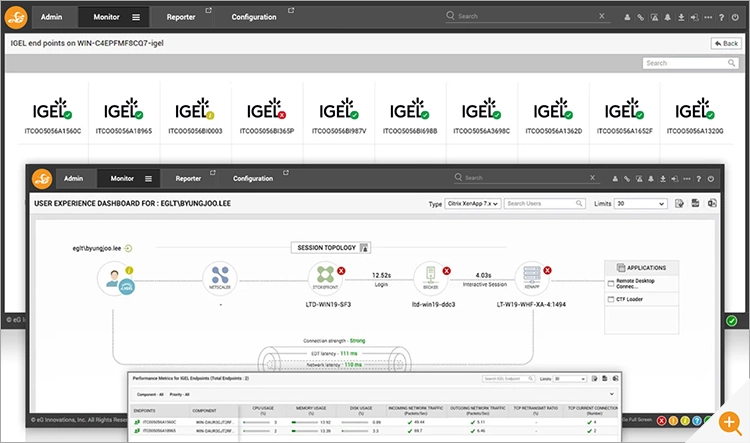Select IGEL endpoint ITCO05056A1652F

click(625, 116)
